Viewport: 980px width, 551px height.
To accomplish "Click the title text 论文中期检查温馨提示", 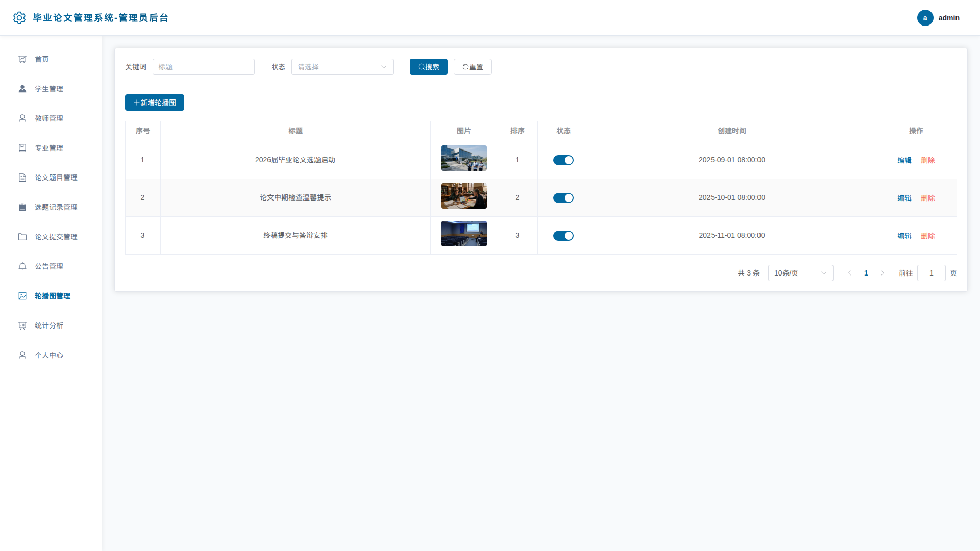I will [295, 197].
